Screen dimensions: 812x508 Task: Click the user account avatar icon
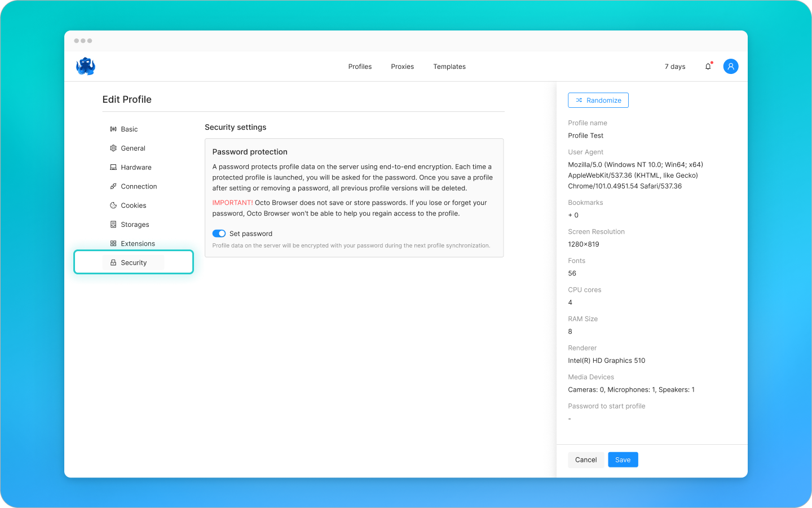(731, 66)
